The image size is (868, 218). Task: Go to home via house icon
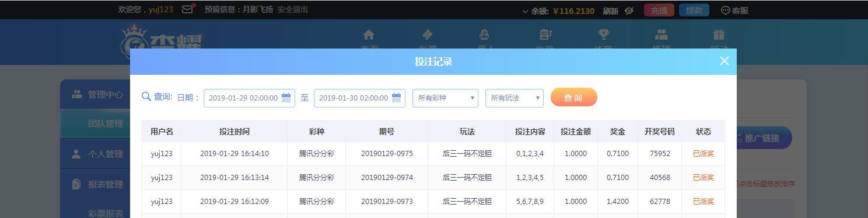click(369, 35)
